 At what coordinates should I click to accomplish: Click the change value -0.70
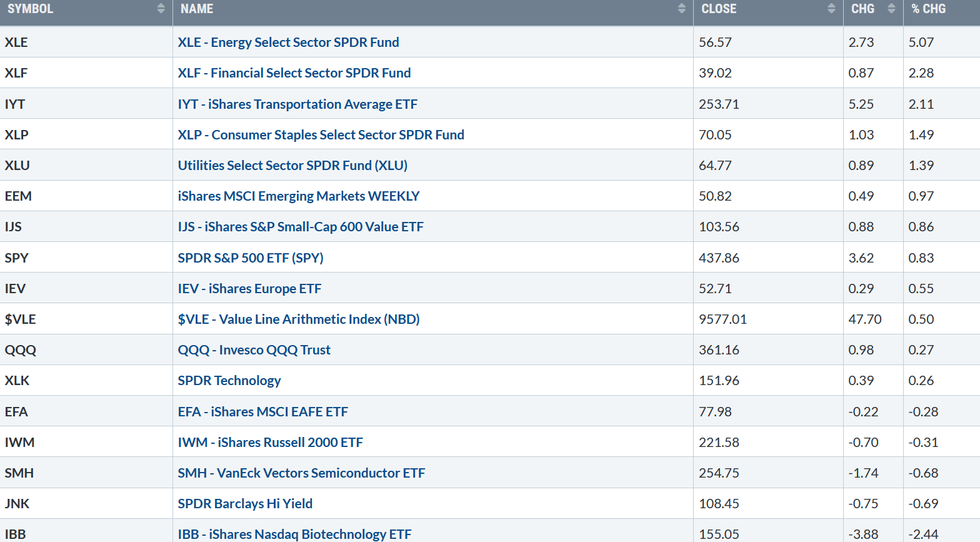pos(863,442)
